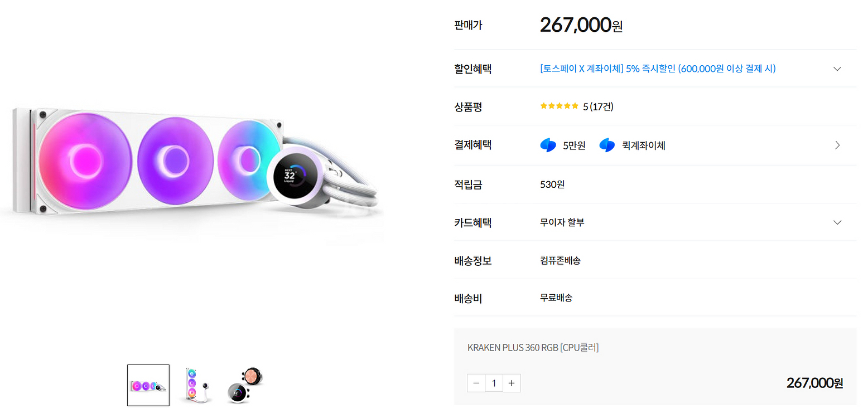Open the 토스페이 5% 즉시할인 link
The width and height of the screenshot is (868, 418).
coord(658,69)
